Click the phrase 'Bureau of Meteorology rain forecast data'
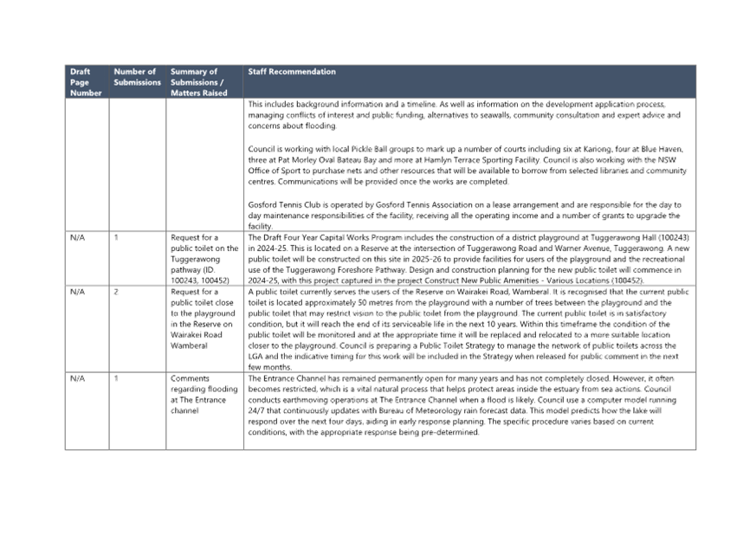 point(453,410)
